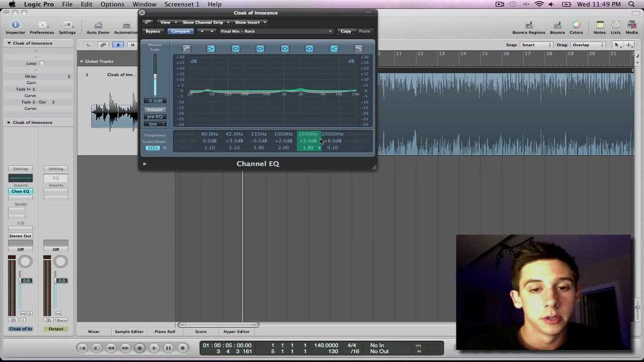Screen dimensions: 644x362
Task: Click the Forward transport button
Action: 125,348
